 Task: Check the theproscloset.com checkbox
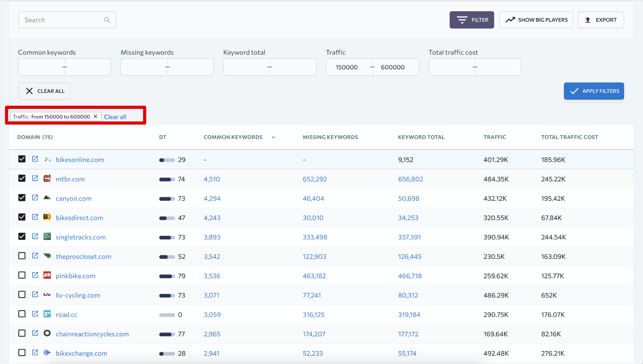(22, 256)
